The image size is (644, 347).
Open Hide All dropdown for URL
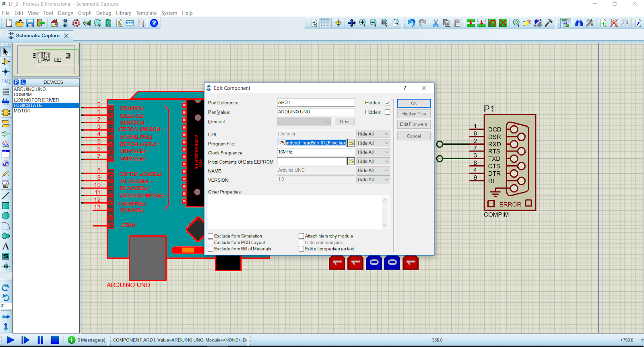[373, 134]
